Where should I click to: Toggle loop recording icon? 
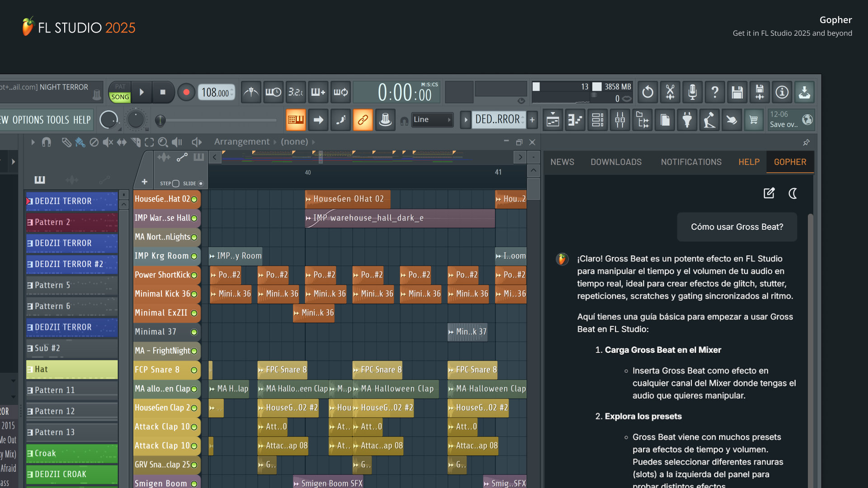(340, 92)
